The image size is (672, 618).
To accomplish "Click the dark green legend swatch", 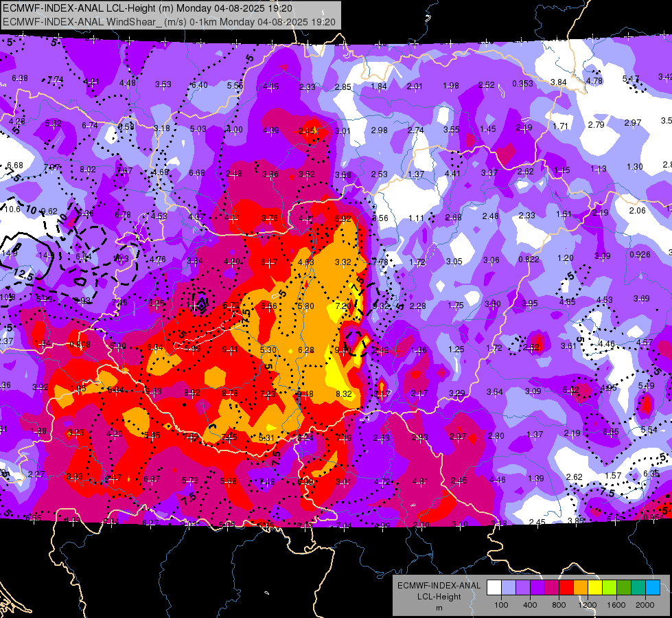I will coord(624,588).
